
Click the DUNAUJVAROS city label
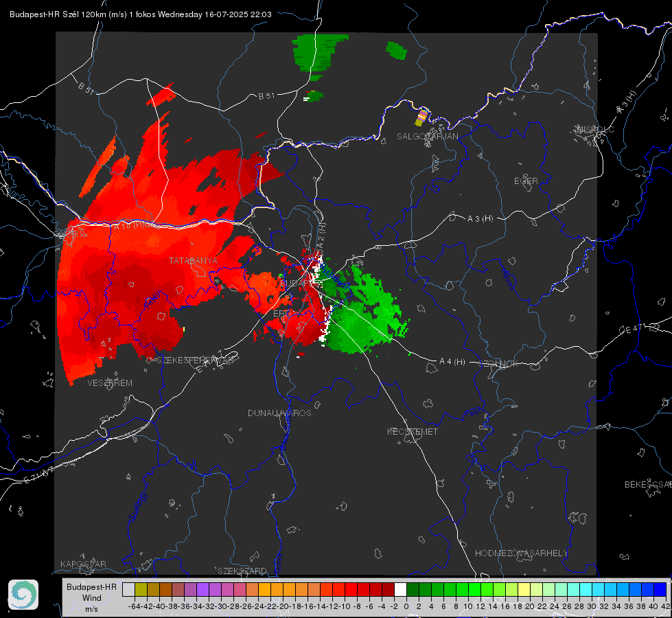coord(279,413)
